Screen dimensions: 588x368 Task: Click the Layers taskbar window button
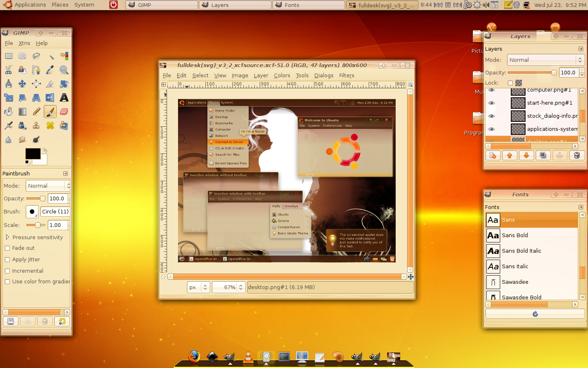[236, 5]
